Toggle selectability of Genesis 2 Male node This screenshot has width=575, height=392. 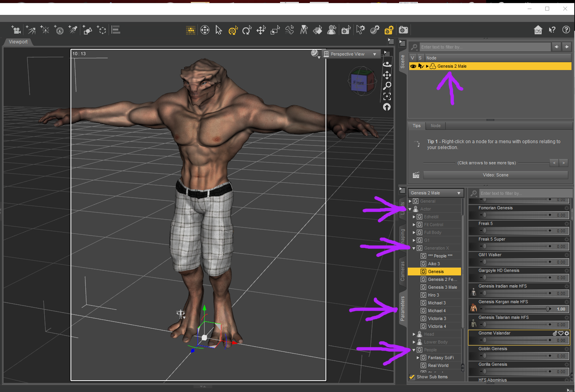pos(421,66)
